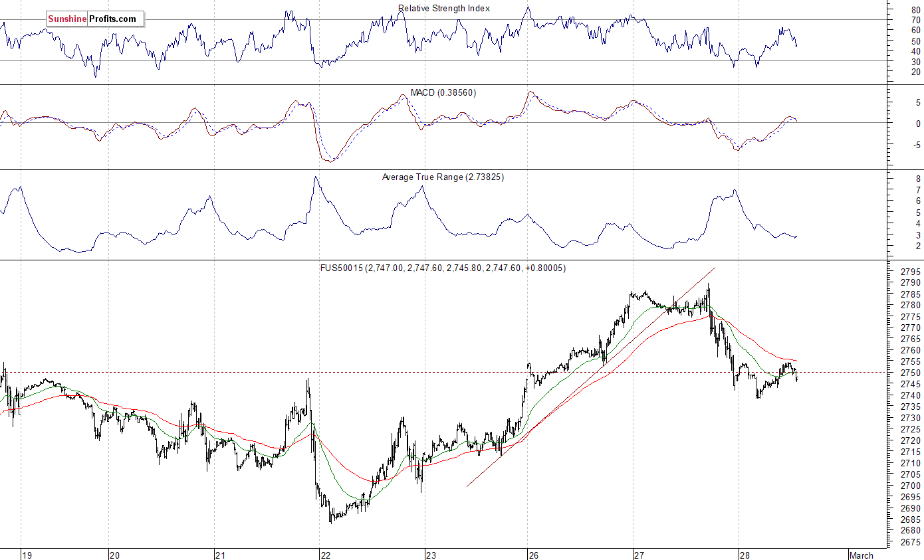Select the FUS50015 price header text
The image size is (924, 560).
point(443,268)
